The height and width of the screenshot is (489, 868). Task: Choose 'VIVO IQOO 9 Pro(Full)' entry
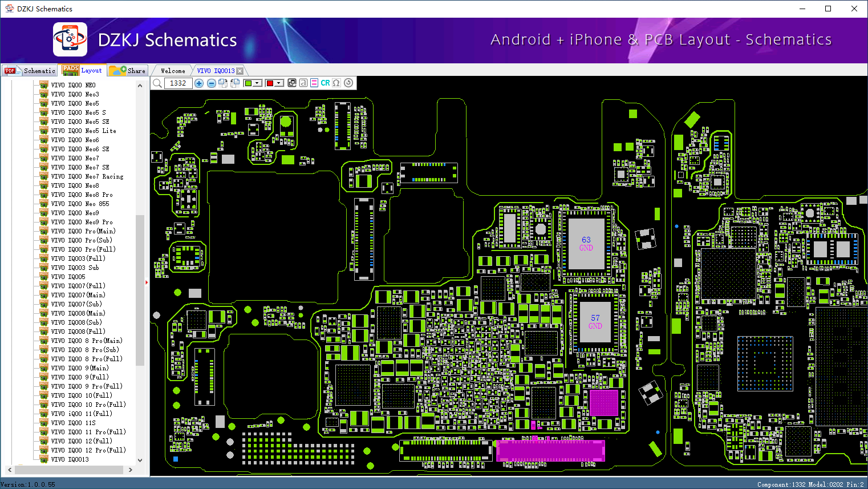point(87,386)
